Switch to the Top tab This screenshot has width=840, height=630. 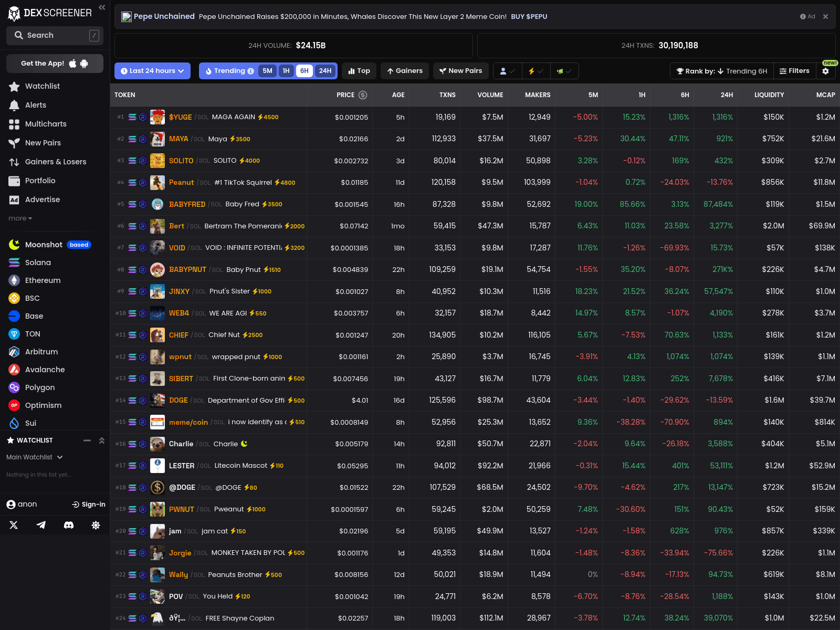click(x=359, y=71)
